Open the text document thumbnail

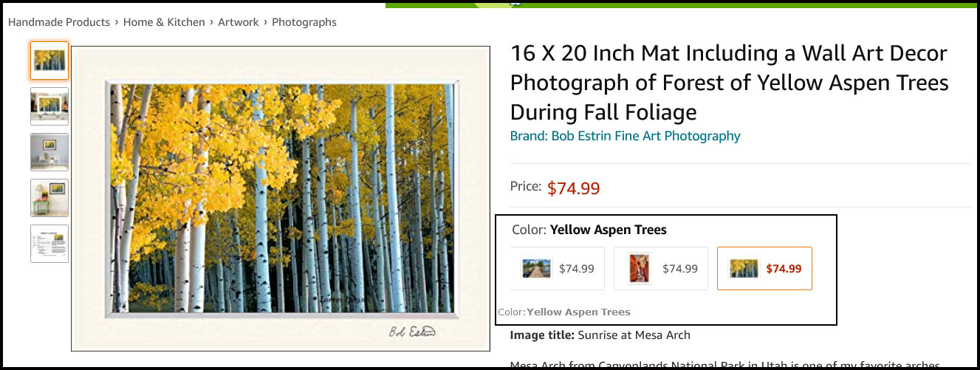pyautogui.click(x=49, y=244)
